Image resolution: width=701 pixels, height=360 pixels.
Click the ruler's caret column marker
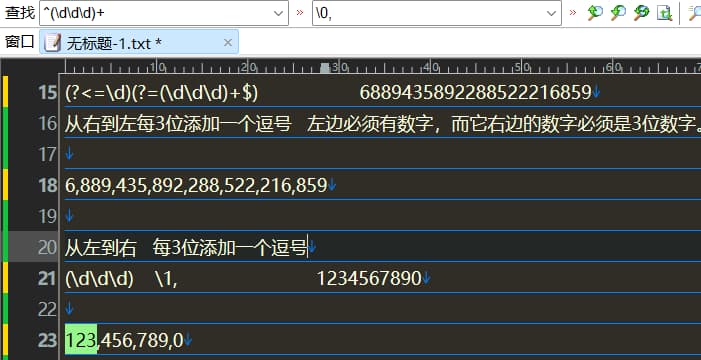tap(325, 68)
